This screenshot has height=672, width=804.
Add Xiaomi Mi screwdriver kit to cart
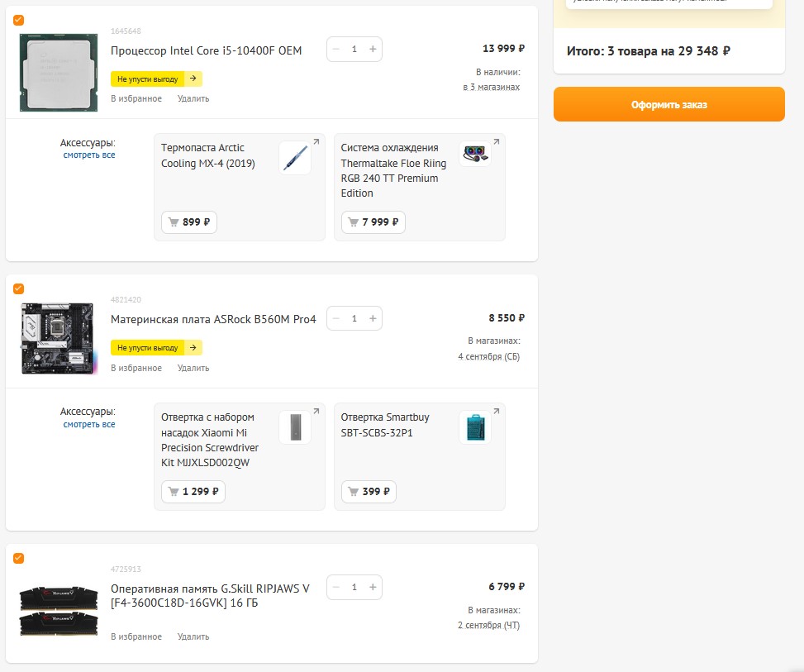(193, 491)
